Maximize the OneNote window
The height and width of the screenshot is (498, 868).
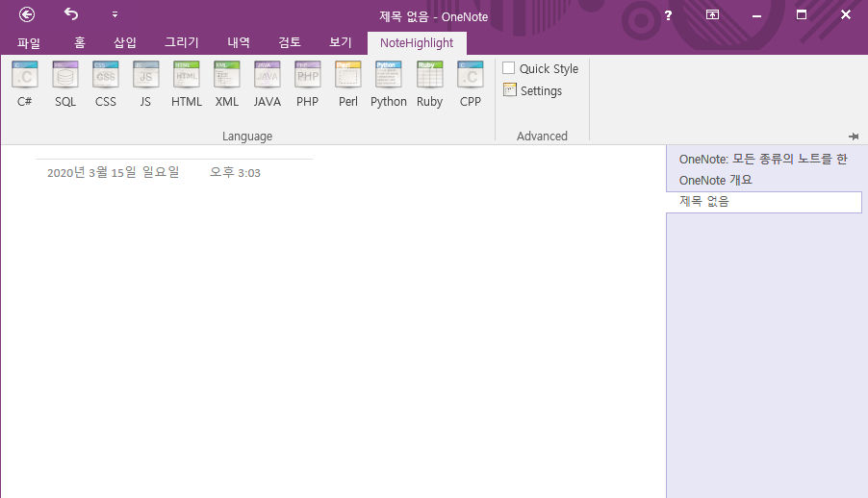coord(801,15)
